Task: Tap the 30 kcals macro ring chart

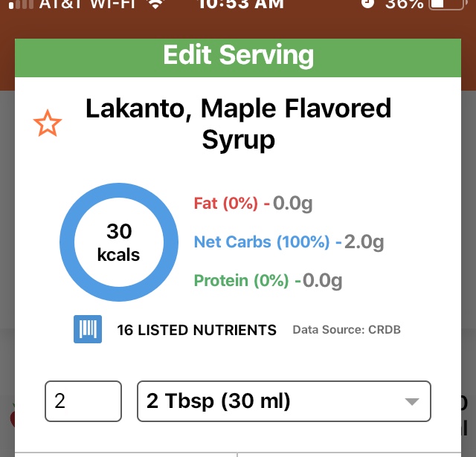Action: [119, 242]
